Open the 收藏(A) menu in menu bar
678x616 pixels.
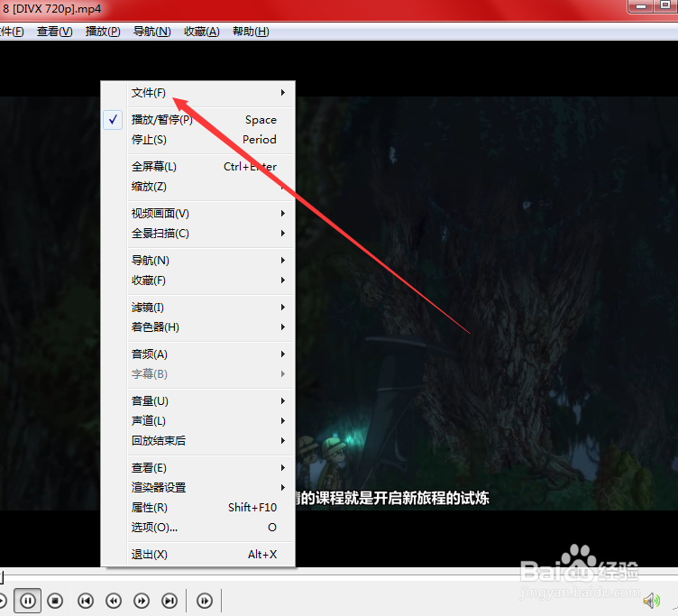pyautogui.click(x=201, y=32)
